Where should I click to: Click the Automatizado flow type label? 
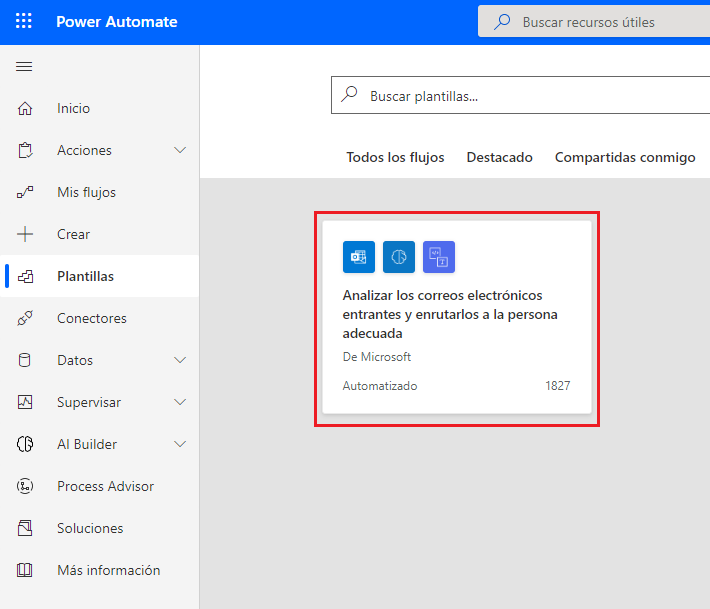[x=380, y=386]
